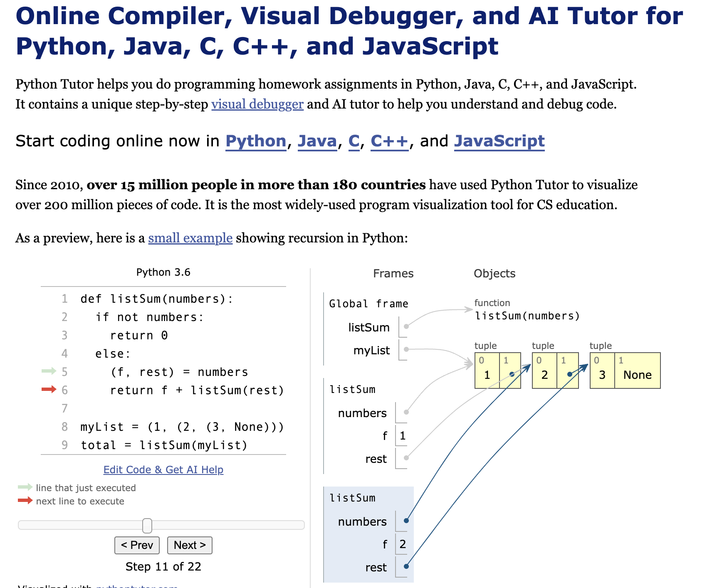This screenshot has height=588, width=717.
Task: Click numbers pointer dot in highlighted frame
Action: click(406, 521)
